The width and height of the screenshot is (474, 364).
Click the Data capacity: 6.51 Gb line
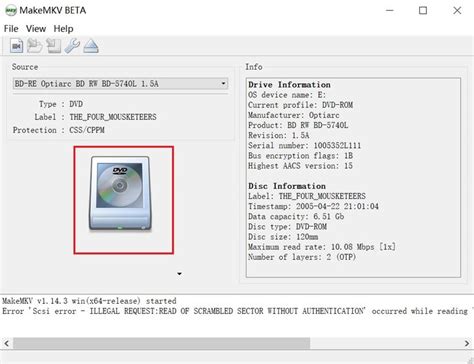coord(296,216)
